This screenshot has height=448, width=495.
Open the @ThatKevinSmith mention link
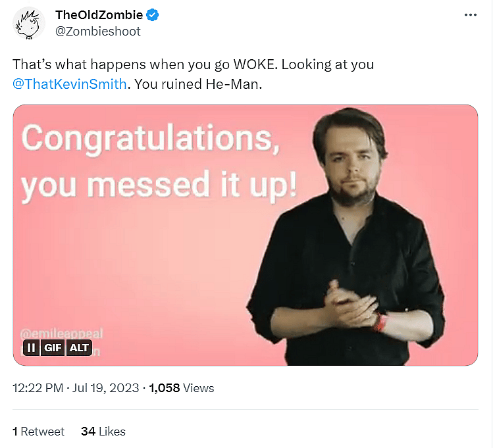[x=69, y=85]
